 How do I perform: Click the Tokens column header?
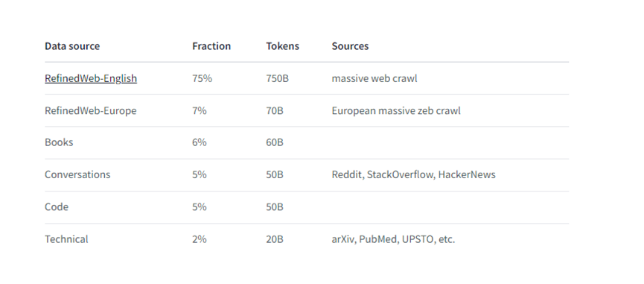point(283,46)
